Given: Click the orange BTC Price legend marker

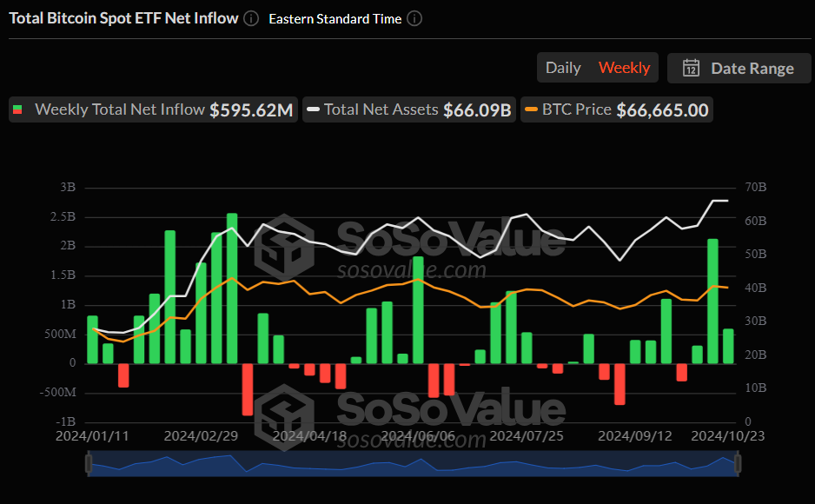Looking at the screenshot, I should tap(531, 110).
